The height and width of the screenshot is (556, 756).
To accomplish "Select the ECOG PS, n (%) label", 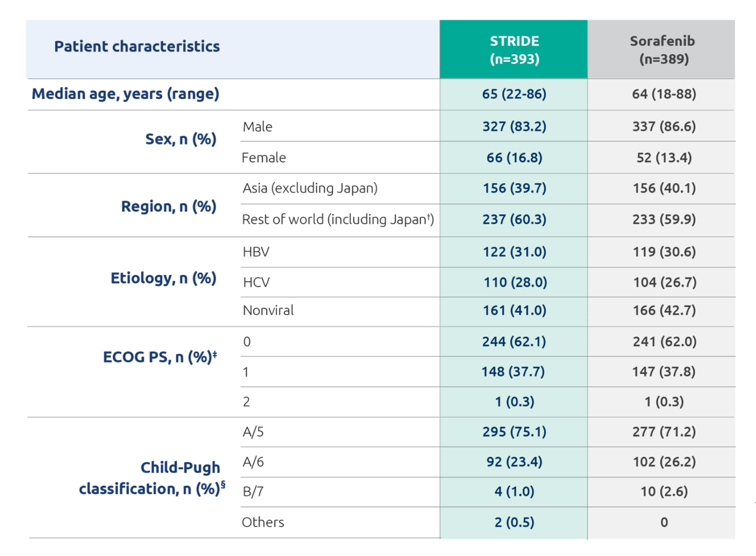I will (160, 357).
